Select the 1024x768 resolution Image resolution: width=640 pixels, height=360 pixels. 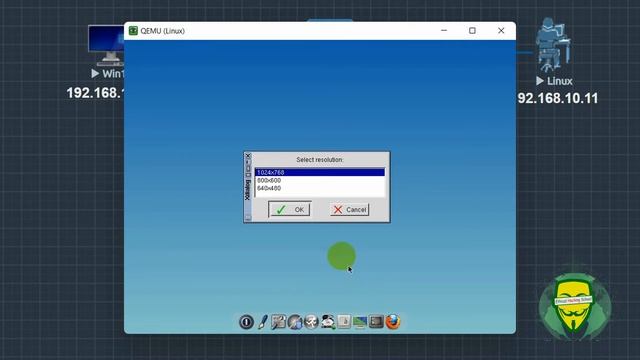coord(320,172)
